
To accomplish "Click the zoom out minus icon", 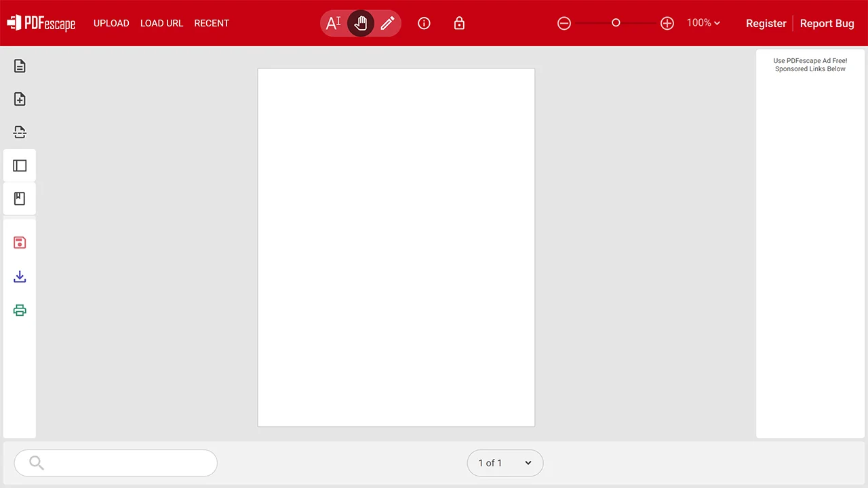I will tap(564, 23).
